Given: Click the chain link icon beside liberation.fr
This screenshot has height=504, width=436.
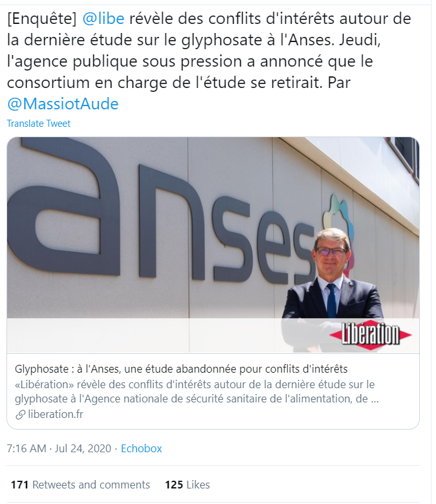Looking at the screenshot, I should [20, 415].
